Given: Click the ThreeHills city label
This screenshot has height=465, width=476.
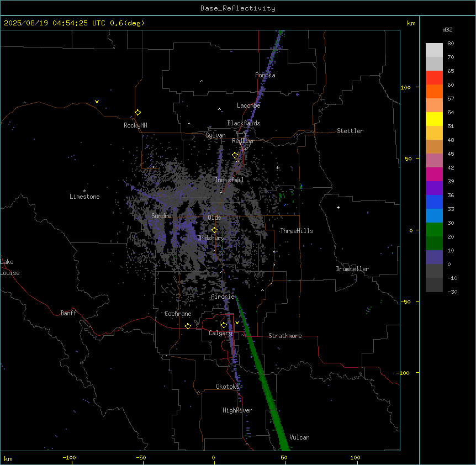Looking at the screenshot, I should [x=297, y=231].
